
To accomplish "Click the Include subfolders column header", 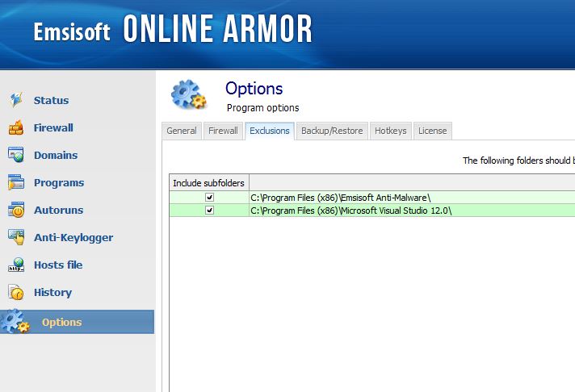I will (x=209, y=183).
